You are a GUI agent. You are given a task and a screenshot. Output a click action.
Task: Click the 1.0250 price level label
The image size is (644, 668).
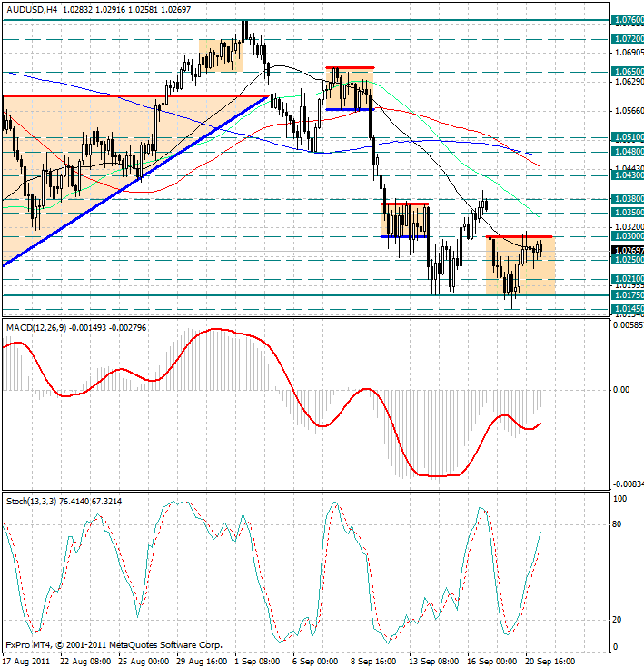point(628,259)
